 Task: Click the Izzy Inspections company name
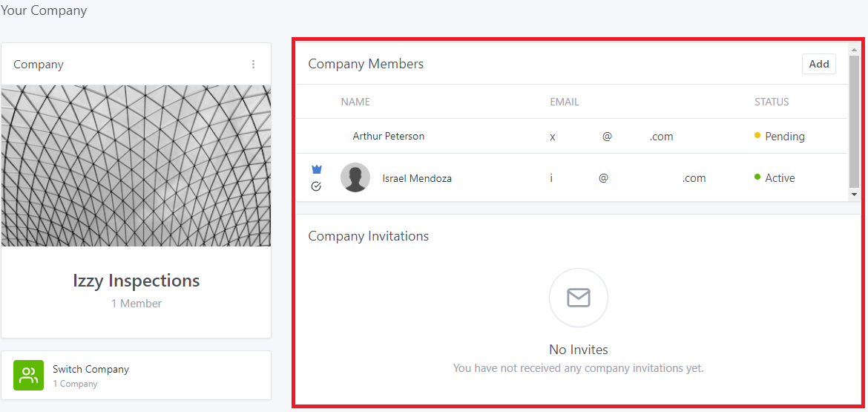(137, 281)
